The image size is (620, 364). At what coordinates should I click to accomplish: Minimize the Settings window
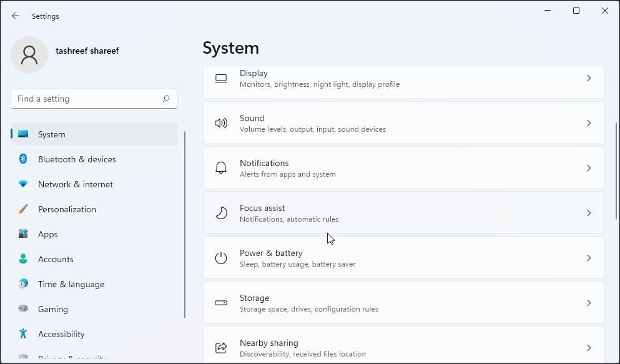point(548,11)
